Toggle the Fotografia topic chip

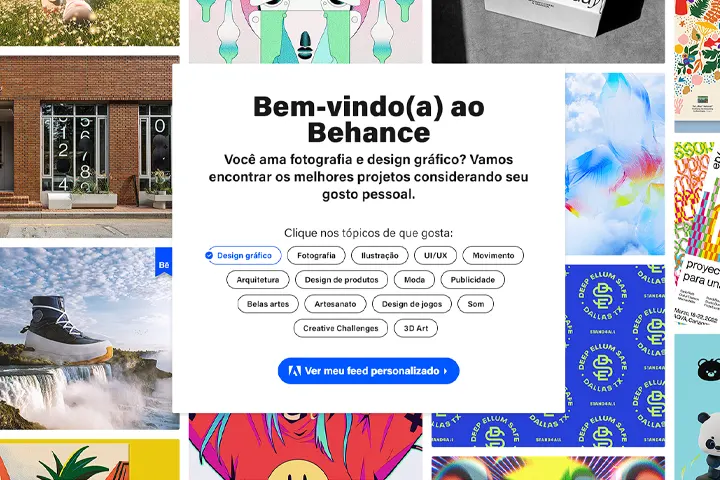[316, 255]
